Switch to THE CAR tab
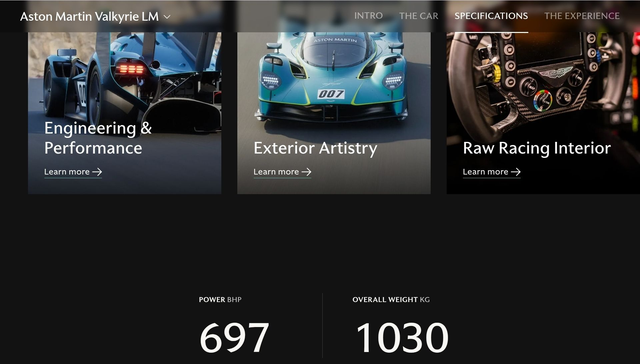The image size is (640, 364). [x=419, y=16]
